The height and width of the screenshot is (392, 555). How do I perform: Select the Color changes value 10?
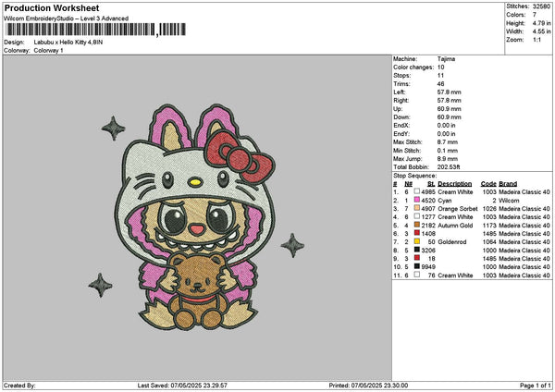440,67
